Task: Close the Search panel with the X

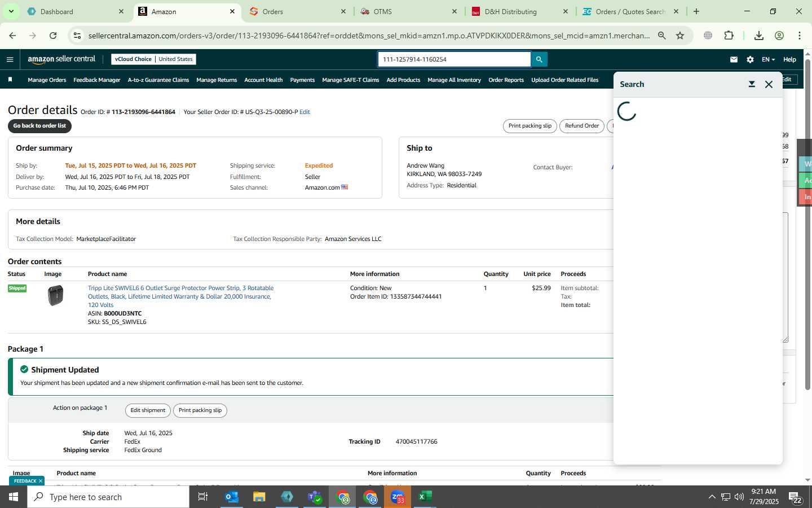Action: click(769, 84)
